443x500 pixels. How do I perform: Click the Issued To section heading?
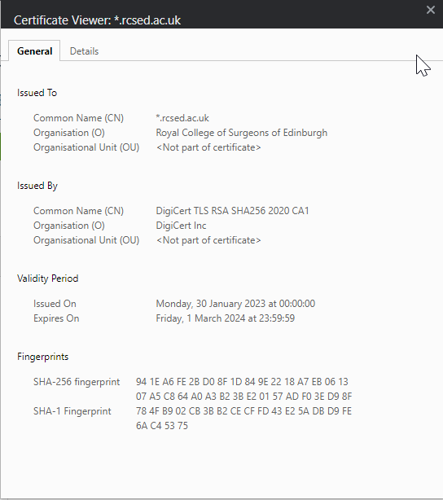coord(37,93)
